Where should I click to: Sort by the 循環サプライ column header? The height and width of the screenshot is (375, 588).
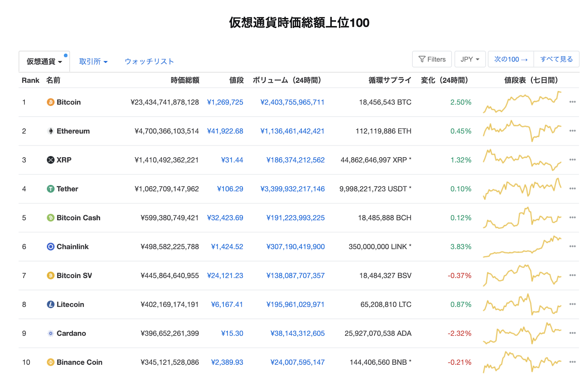pyautogui.click(x=390, y=80)
